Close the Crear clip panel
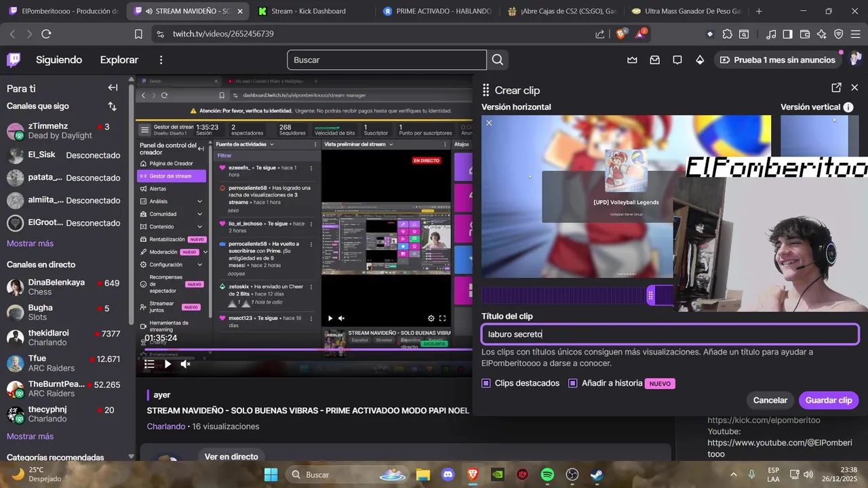Screen dimensions: 868x488 pyautogui.click(x=854, y=87)
